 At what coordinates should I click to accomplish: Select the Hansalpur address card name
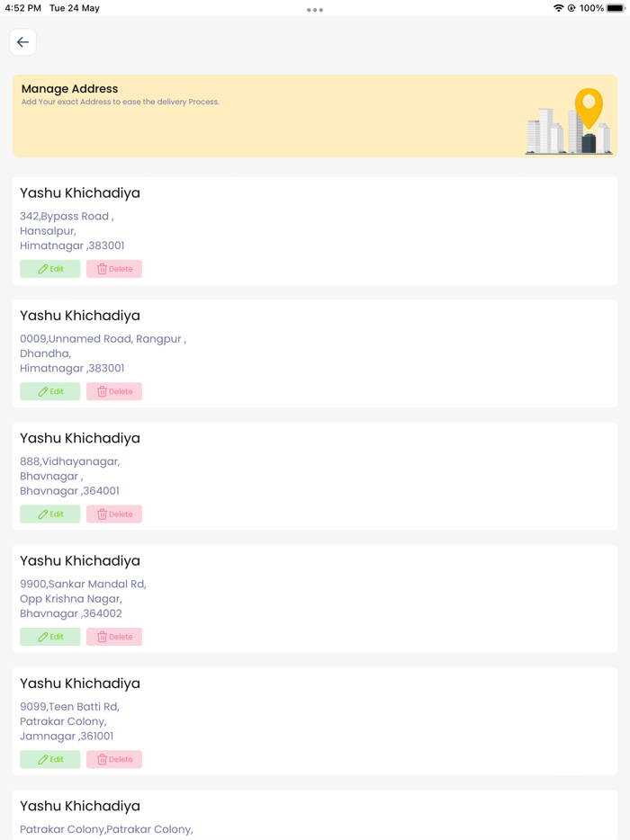[80, 192]
